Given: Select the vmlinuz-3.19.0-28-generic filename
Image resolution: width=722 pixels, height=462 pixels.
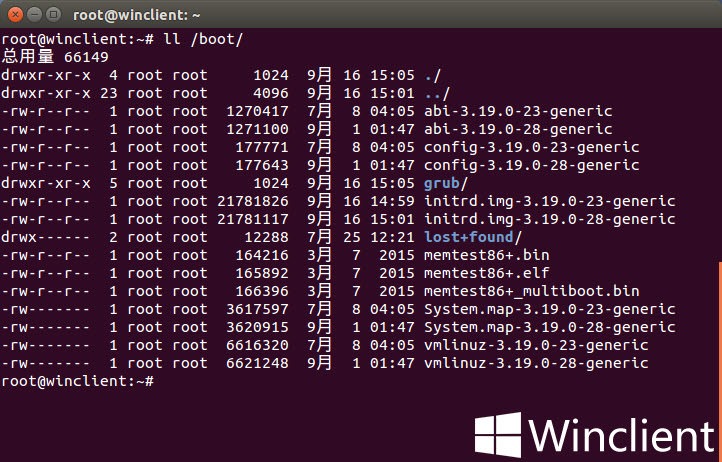Looking at the screenshot, I should pyautogui.click(x=535, y=363).
